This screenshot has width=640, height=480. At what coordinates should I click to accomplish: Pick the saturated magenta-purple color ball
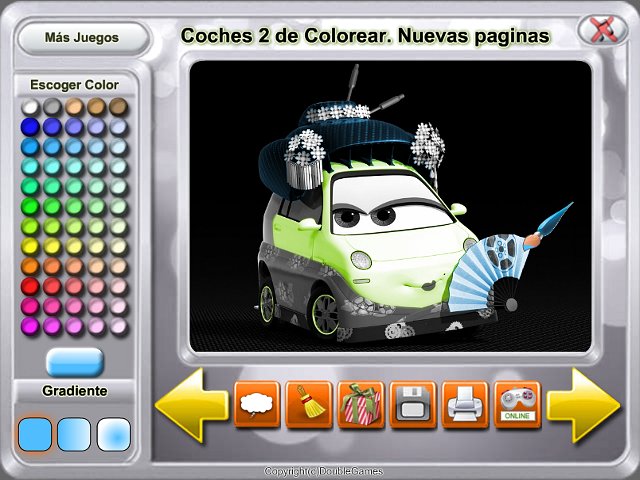pyautogui.click(x=30, y=327)
